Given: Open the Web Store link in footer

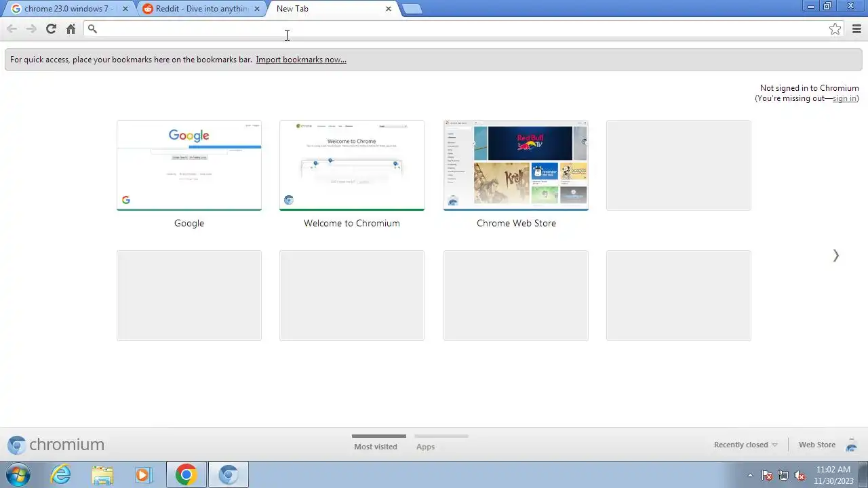Looking at the screenshot, I should (x=816, y=445).
